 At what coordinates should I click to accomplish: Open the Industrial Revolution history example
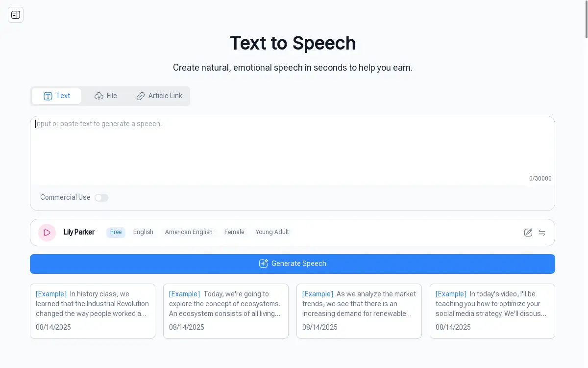point(93,311)
